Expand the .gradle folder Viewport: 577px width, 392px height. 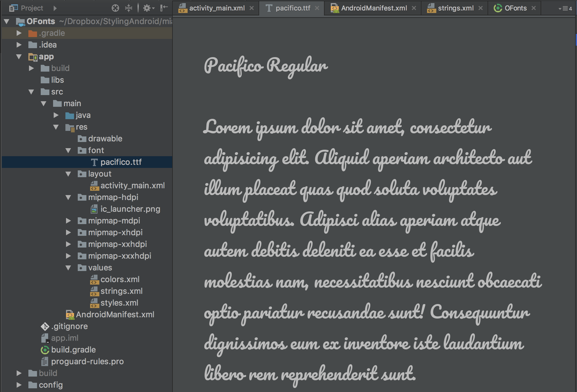coord(19,33)
